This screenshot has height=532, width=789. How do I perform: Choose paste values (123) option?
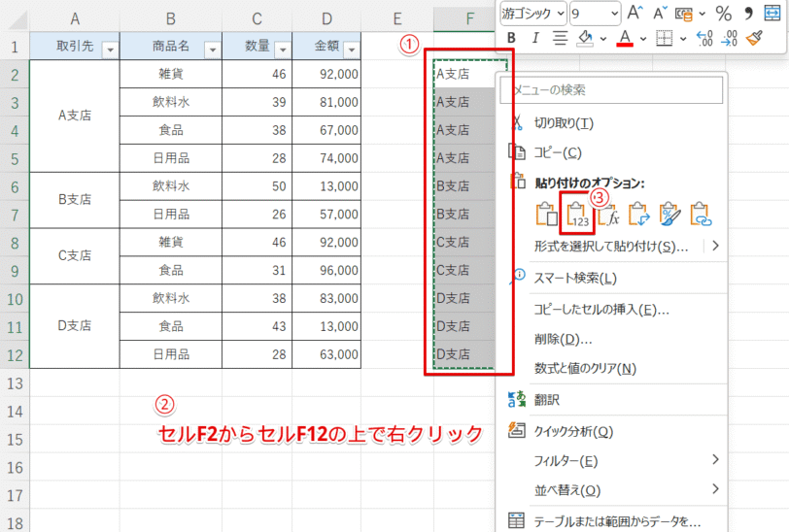(x=577, y=215)
